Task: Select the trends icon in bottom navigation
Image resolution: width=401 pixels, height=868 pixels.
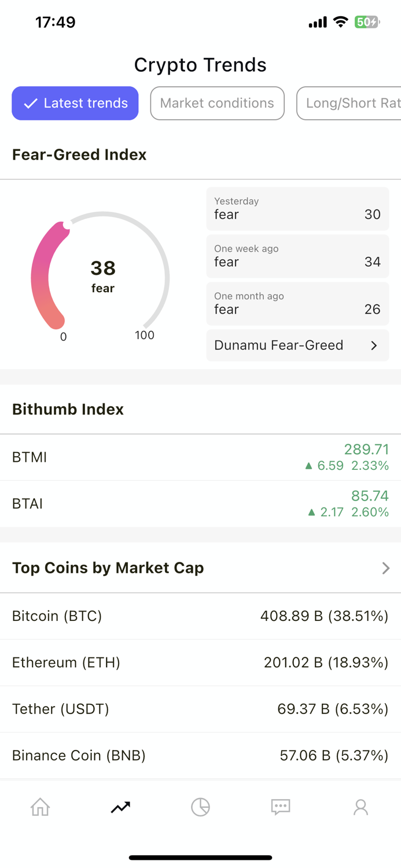Action: (120, 807)
